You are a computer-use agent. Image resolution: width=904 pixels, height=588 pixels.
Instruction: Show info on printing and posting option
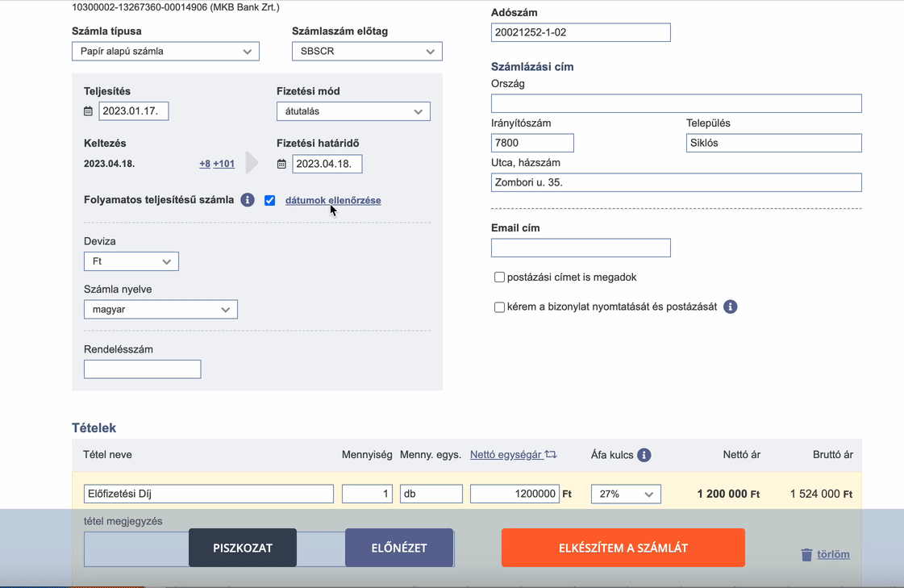tap(731, 307)
